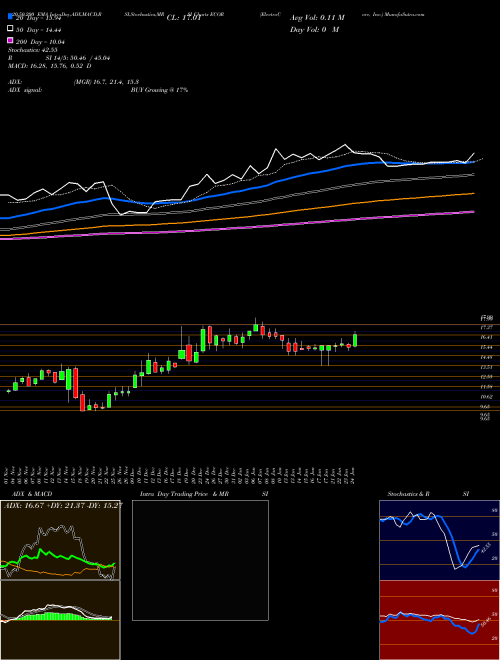Click the 14.48 price axis label
Image resolution: width=500 pixels, height=660 pixels.
(488, 357)
